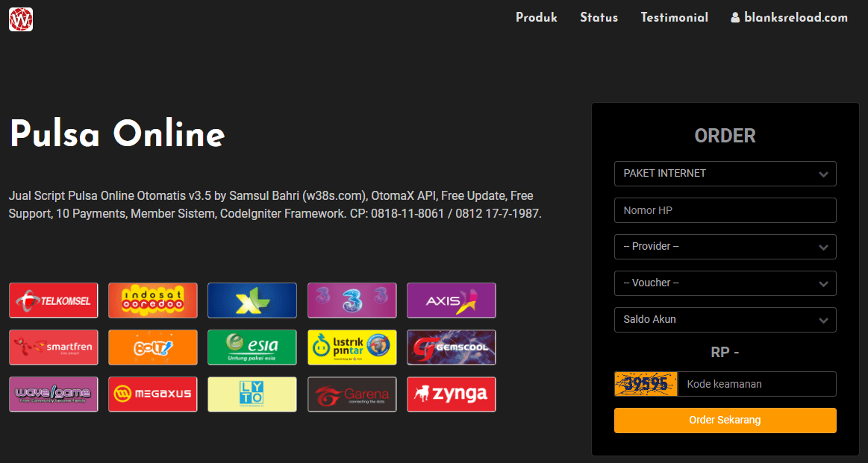Open the PAKET INTERNET product dropdown
The width and height of the screenshot is (868, 463).
(x=725, y=174)
